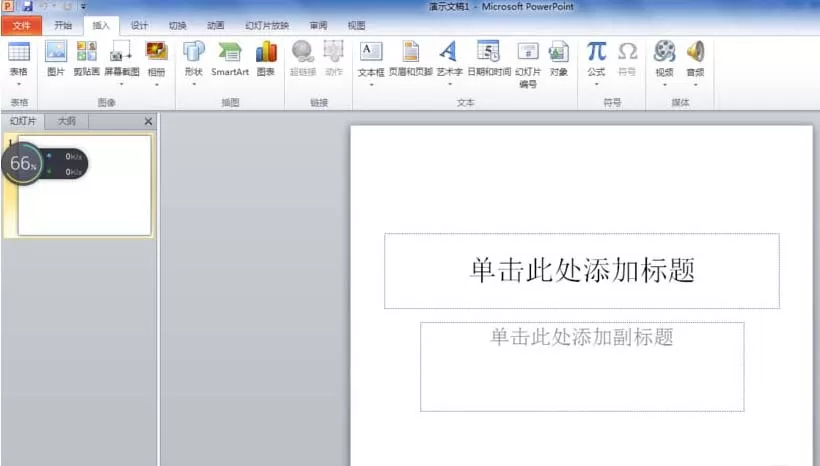Expand the 艺术字 dropdown arrow
The height and width of the screenshot is (466, 820).
coord(449,84)
